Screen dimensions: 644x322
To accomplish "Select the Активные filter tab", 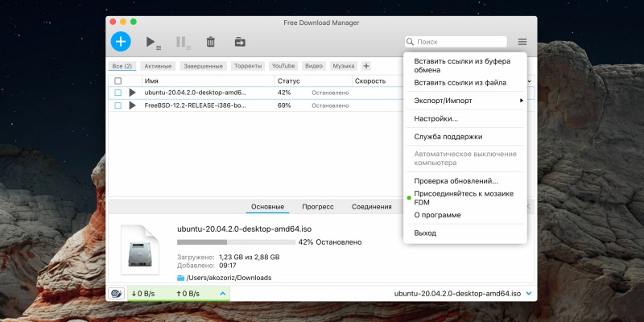I will (158, 66).
